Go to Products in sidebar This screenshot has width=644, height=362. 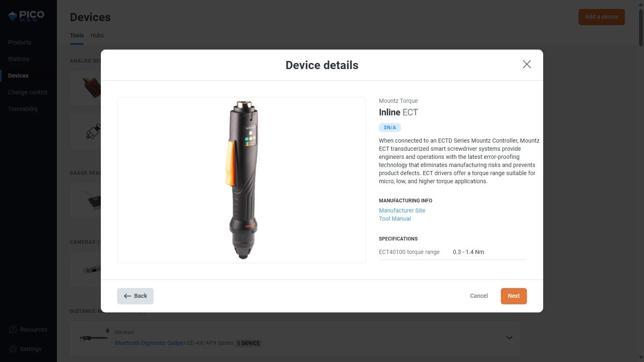click(20, 42)
